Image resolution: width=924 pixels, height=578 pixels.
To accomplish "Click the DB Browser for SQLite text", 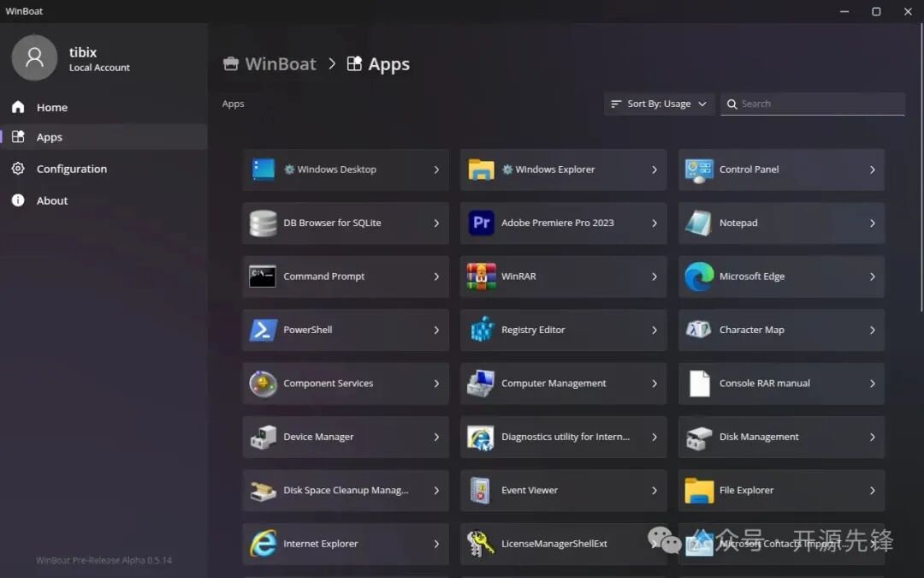I will point(332,223).
